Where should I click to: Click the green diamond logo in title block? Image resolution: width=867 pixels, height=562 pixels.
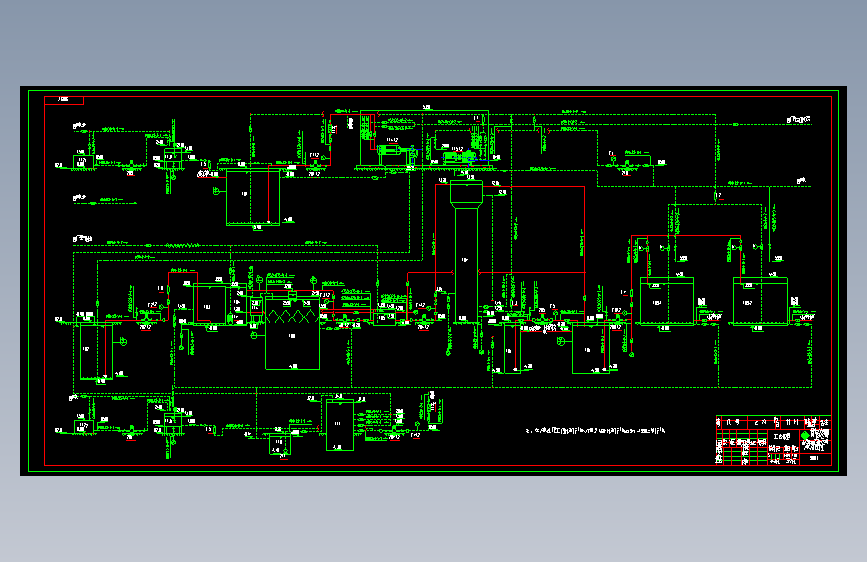(805, 436)
